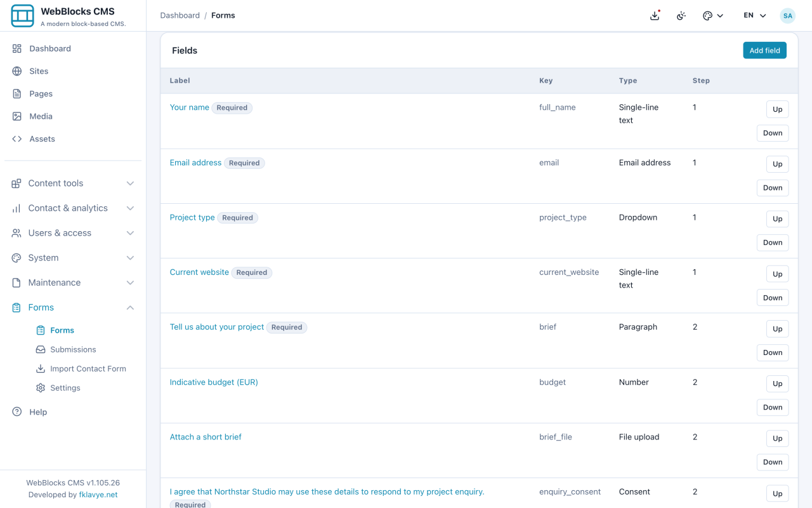812x508 pixels.
Task: Move the Email address field up
Action: point(777,164)
